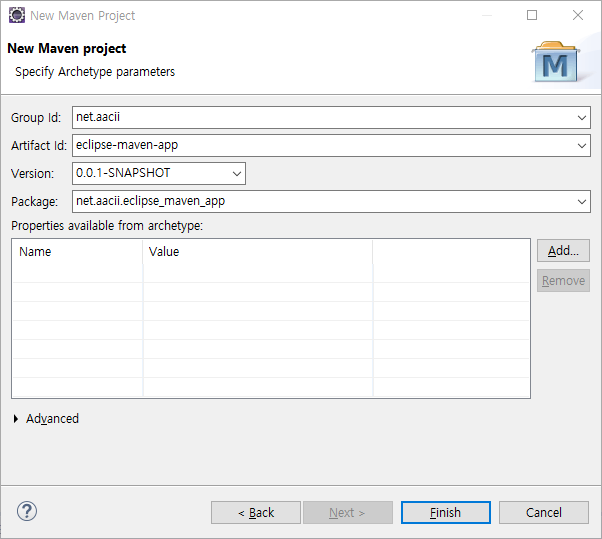Cancel the New Maven Project dialog
Viewport: 602px width, 539px height.
point(544,513)
